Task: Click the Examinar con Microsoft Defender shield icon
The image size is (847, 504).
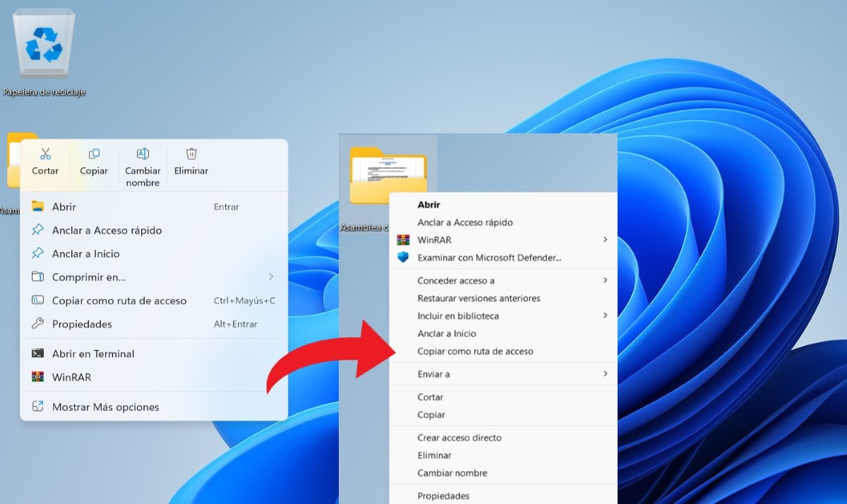Action: pos(402,257)
